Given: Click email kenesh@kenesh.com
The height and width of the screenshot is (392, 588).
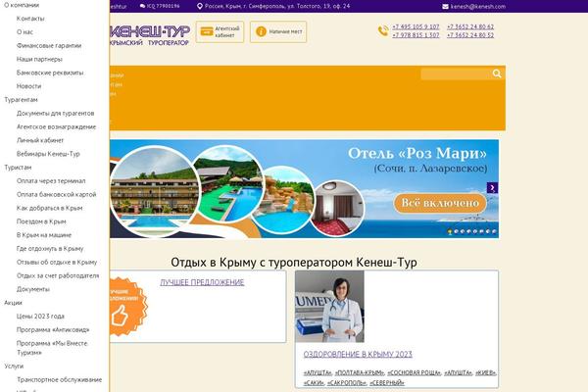Looking at the screenshot, I should (478, 7).
